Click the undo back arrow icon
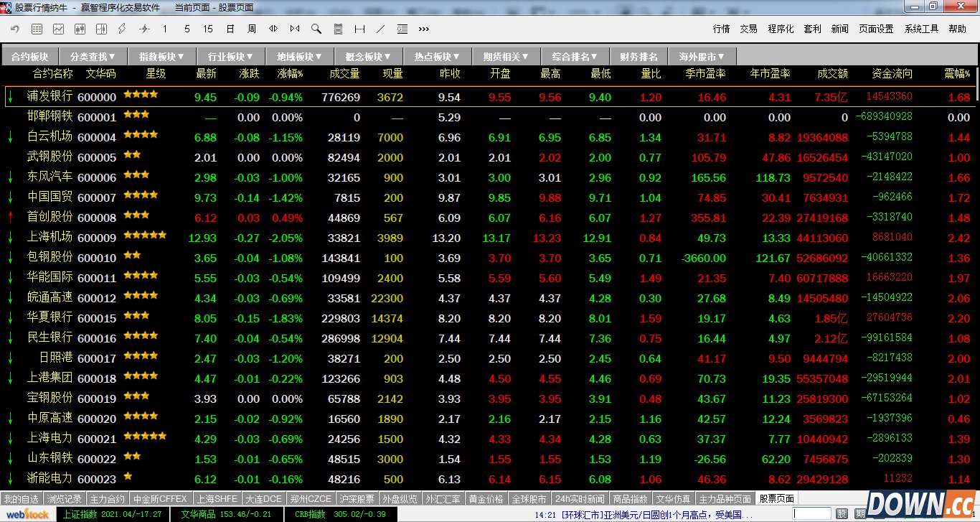Image resolution: width=980 pixels, height=522 pixels. click(x=15, y=29)
